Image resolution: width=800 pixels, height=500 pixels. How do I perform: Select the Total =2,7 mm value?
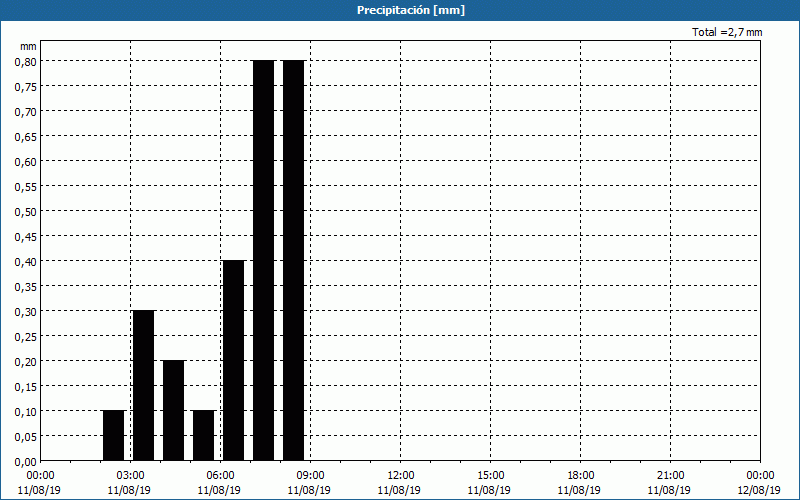727,32
